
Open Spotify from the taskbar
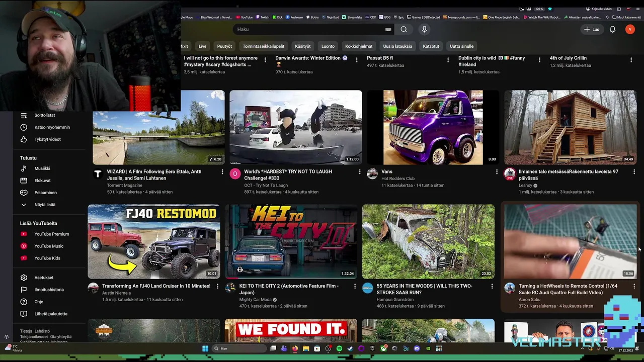pos(339,348)
